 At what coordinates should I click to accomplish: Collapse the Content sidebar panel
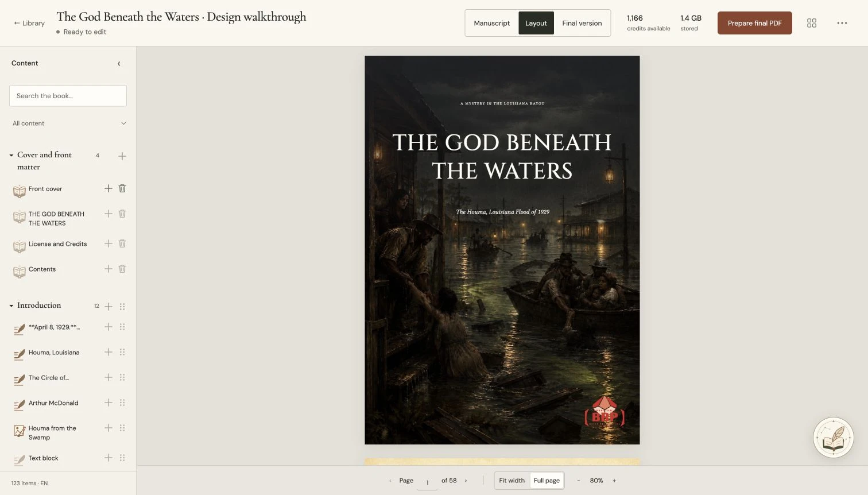coord(119,64)
